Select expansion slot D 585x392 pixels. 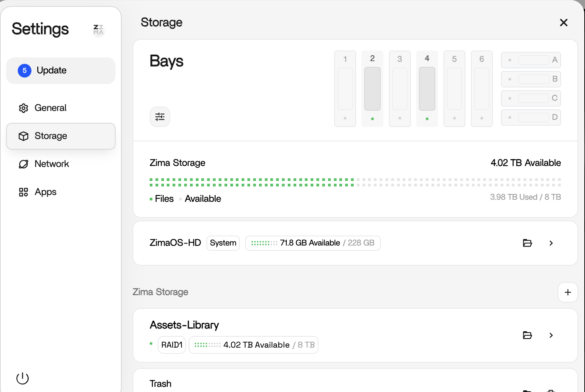[531, 117]
